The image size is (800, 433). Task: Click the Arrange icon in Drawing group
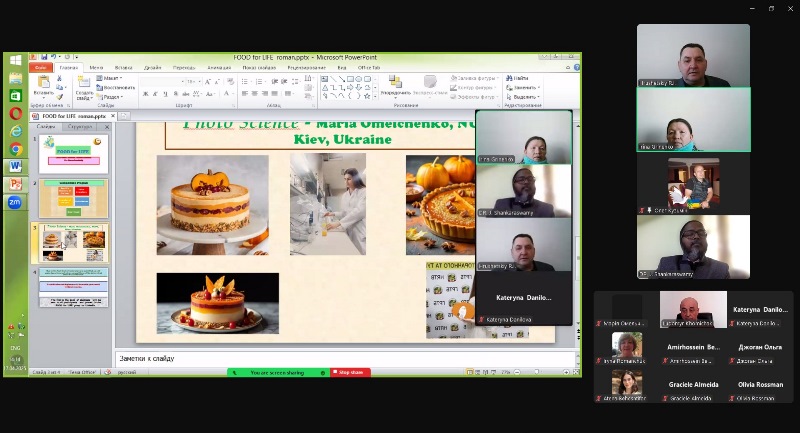pos(395,81)
